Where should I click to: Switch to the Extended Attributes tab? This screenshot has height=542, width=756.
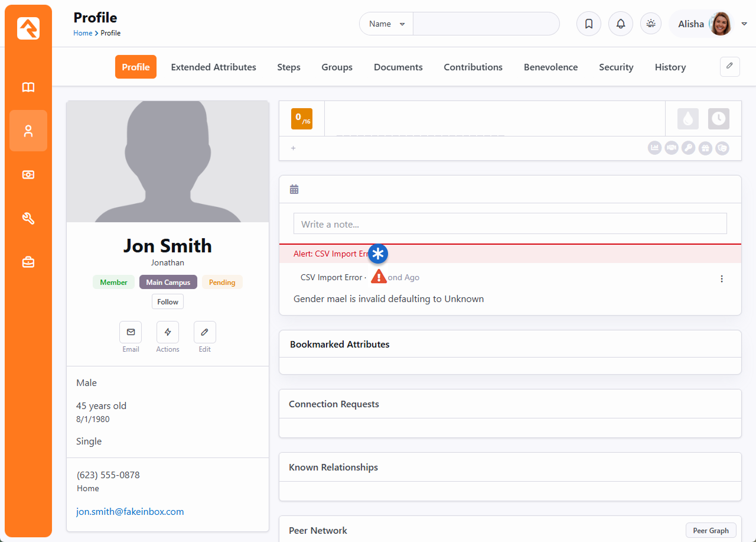[x=213, y=67]
